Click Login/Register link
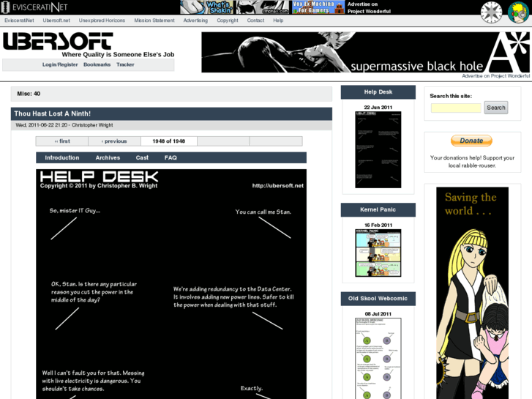 60,64
